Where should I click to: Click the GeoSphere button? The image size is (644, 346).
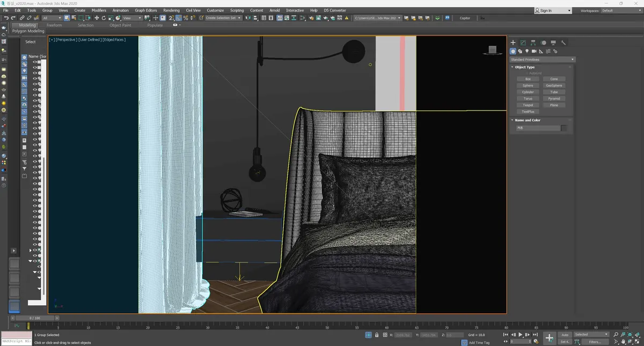[554, 86]
